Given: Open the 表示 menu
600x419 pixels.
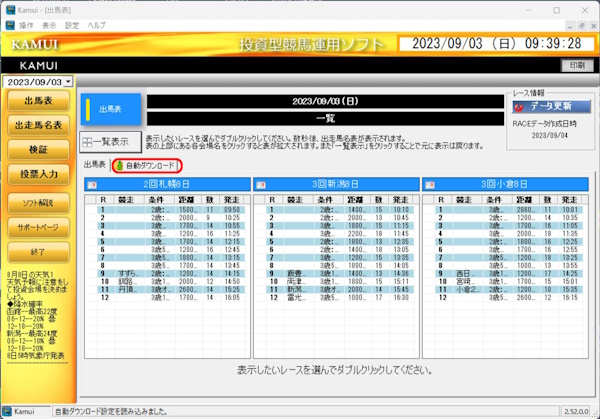Looking at the screenshot, I should coord(49,23).
